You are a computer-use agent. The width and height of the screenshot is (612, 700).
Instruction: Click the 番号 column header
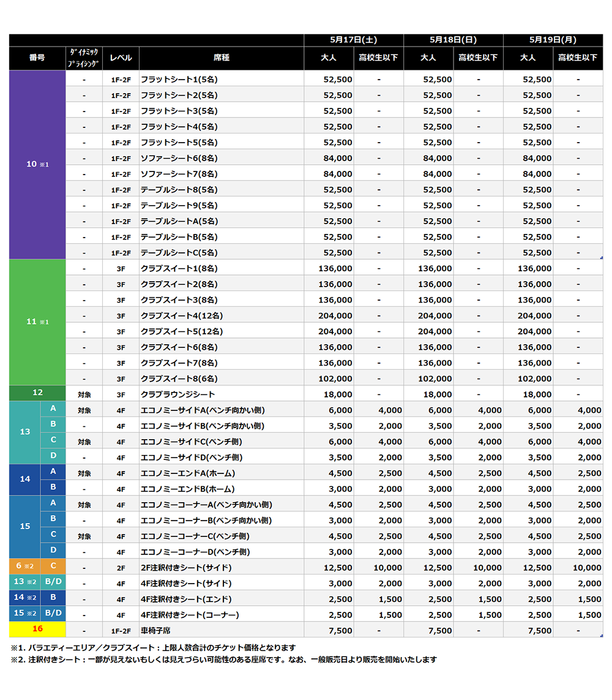(x=37, y=58)
